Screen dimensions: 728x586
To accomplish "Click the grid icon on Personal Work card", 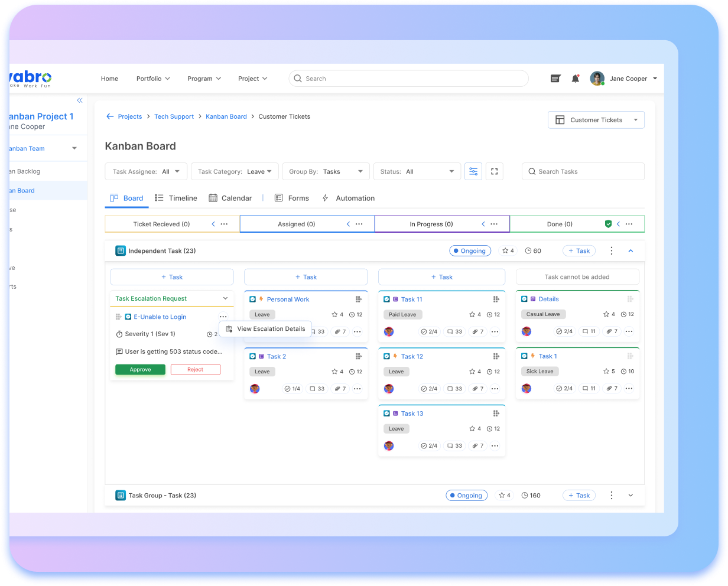I will tap(358, 299).
